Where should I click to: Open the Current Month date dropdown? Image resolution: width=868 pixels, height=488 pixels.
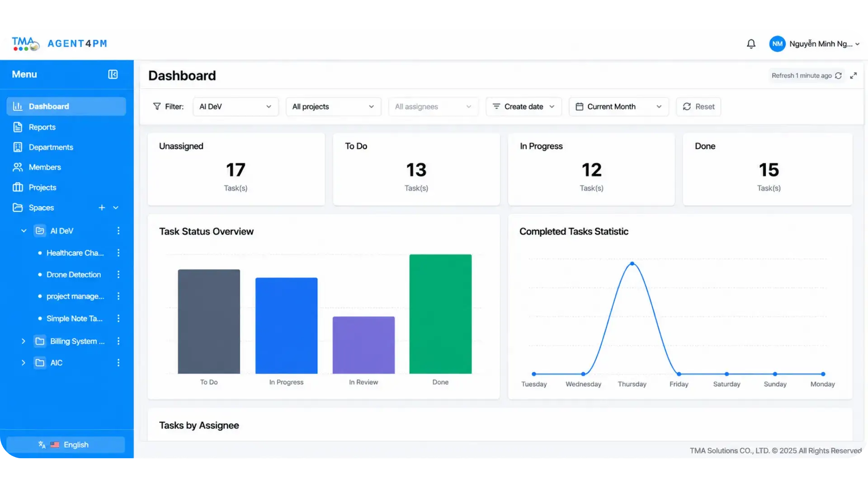tap(618, 107)
